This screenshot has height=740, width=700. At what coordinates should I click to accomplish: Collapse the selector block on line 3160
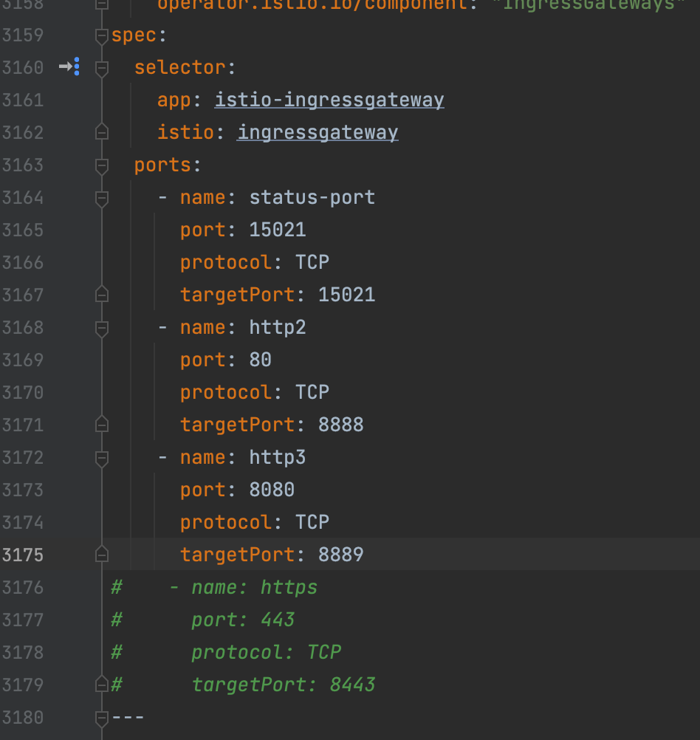click(102, 68)
